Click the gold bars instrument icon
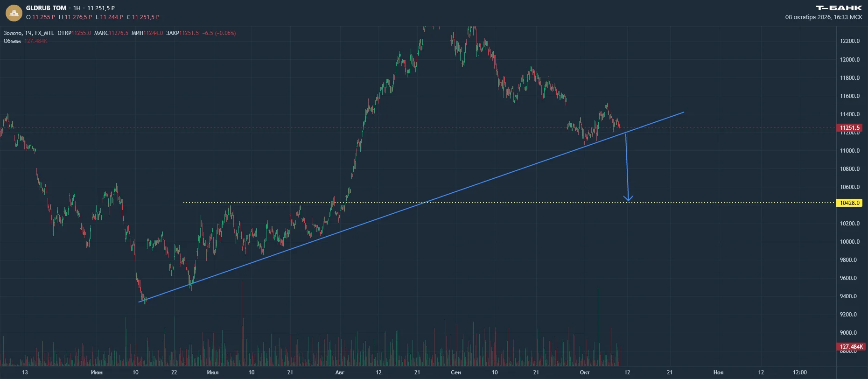The height and width of the screenshot is (379, 868). 14,13
